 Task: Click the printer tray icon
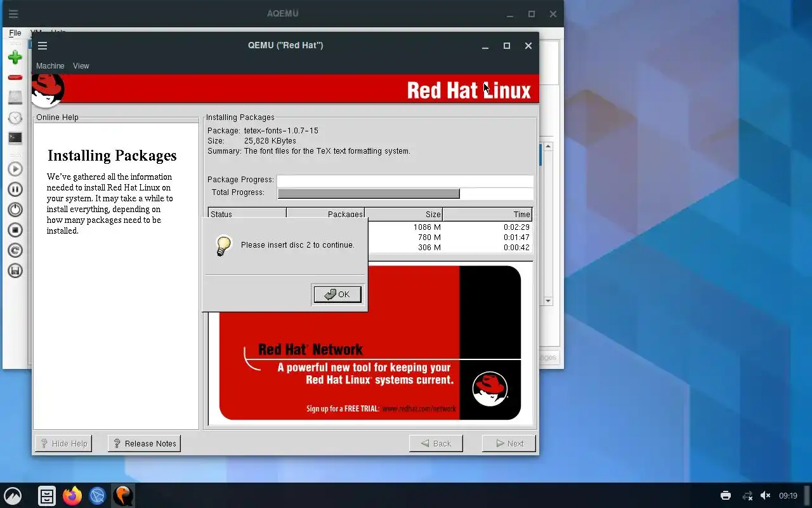click(726, 495)
